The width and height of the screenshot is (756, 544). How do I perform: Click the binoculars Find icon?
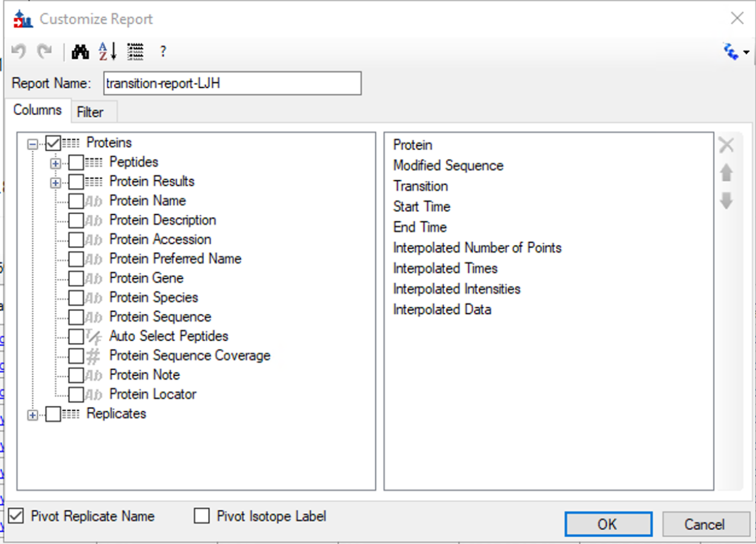pyautogui.click(x=80, y=52)
